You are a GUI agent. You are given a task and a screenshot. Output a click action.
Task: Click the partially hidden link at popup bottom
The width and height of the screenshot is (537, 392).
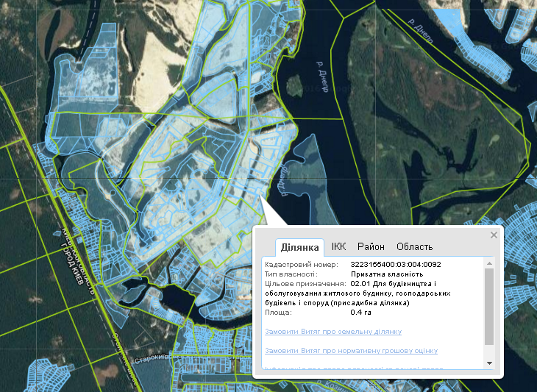tap(353, 367)
